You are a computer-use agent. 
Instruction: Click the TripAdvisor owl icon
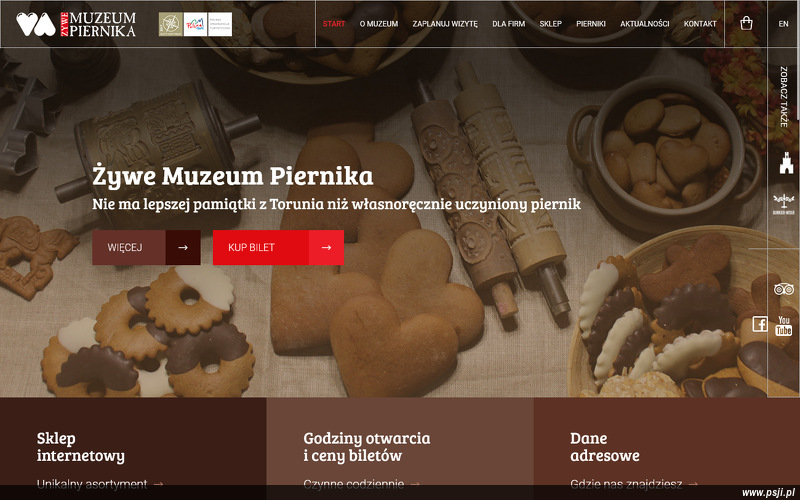[x=784, y=290]
